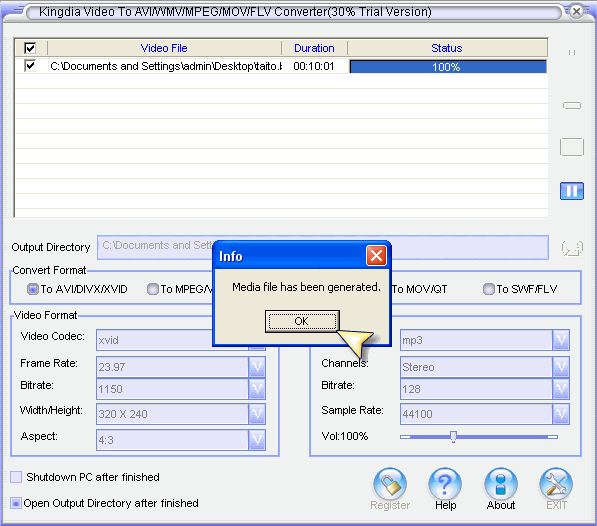
Task: Click the To MOV/QT format label
Action: [419, 289]
